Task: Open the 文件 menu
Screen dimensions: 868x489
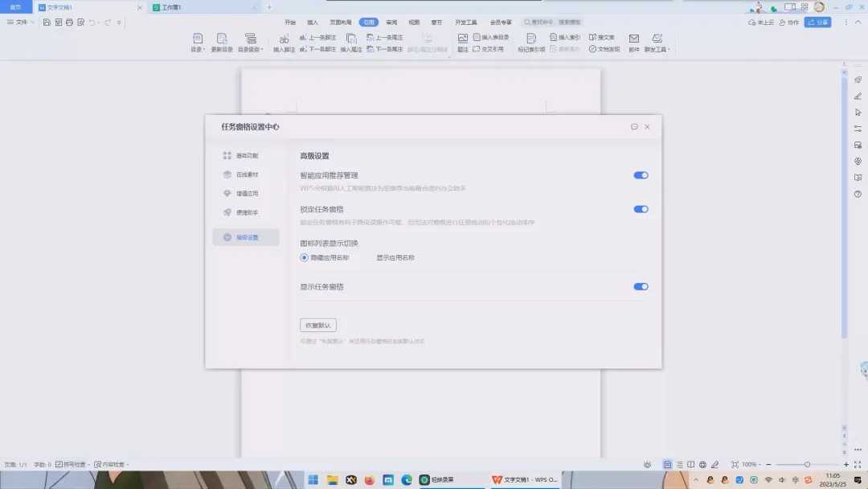Action: click(20, 23)
